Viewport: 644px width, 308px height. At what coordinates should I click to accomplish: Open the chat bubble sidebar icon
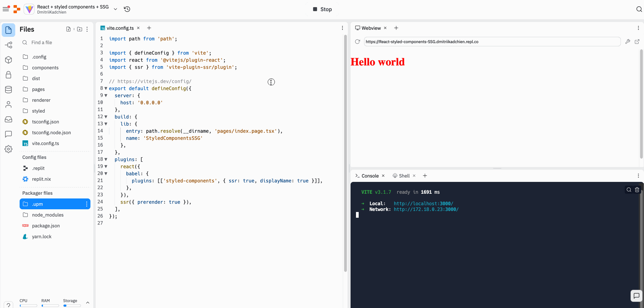point(8,134)
